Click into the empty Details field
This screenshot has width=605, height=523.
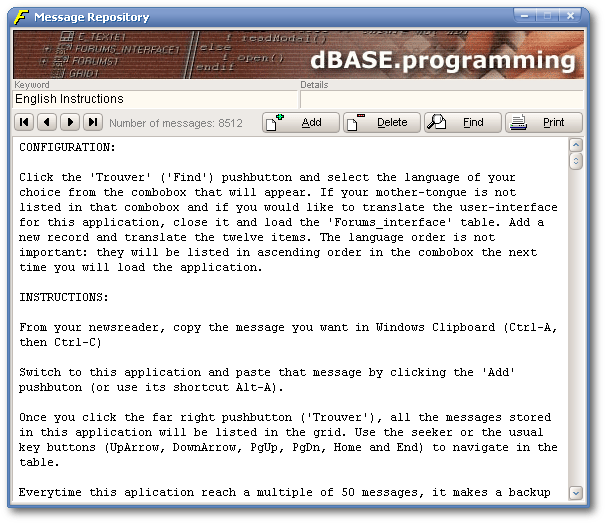pos(440,99)
